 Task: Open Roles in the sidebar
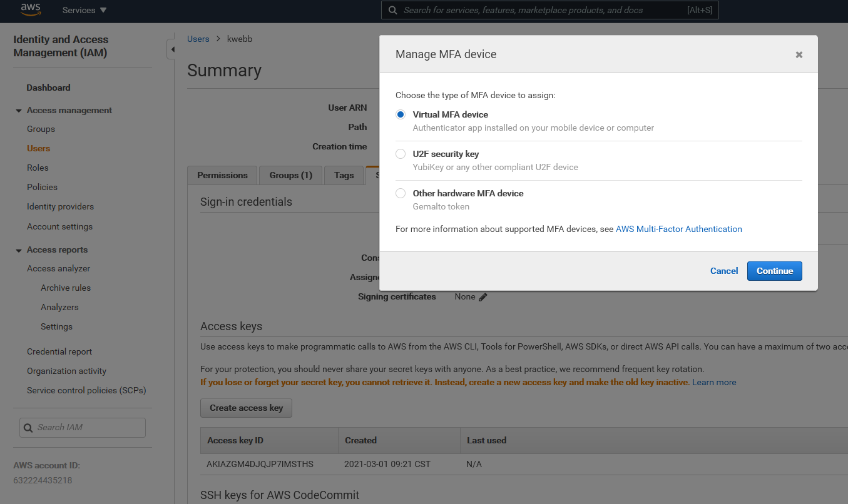(x=38, y=168)
